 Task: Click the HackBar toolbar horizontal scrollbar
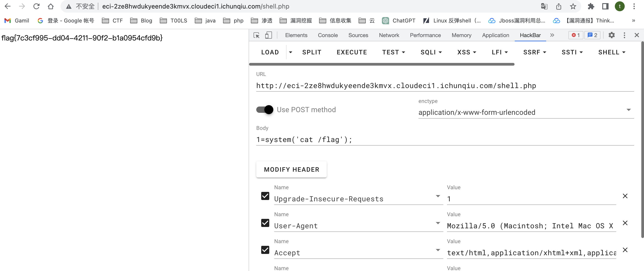(x=381, y=64)
